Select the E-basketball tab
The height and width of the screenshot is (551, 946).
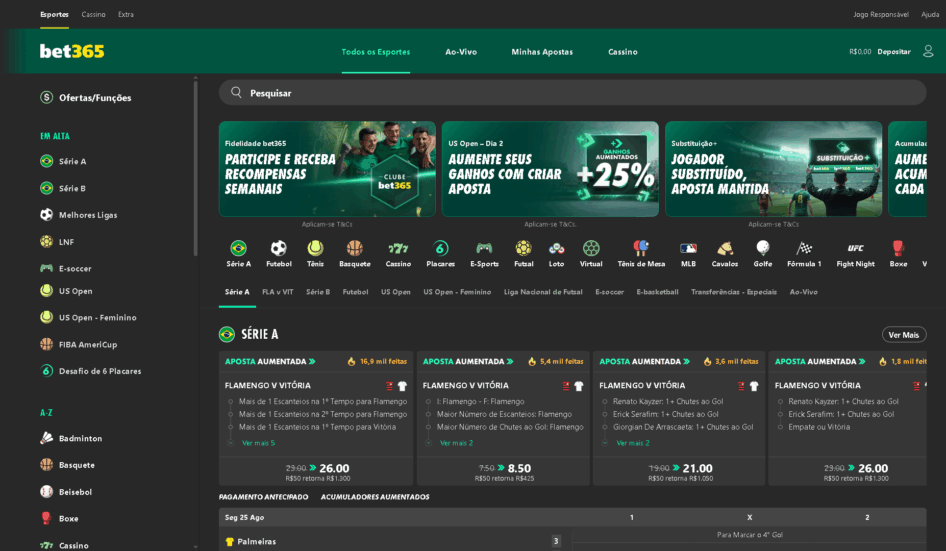657,292
